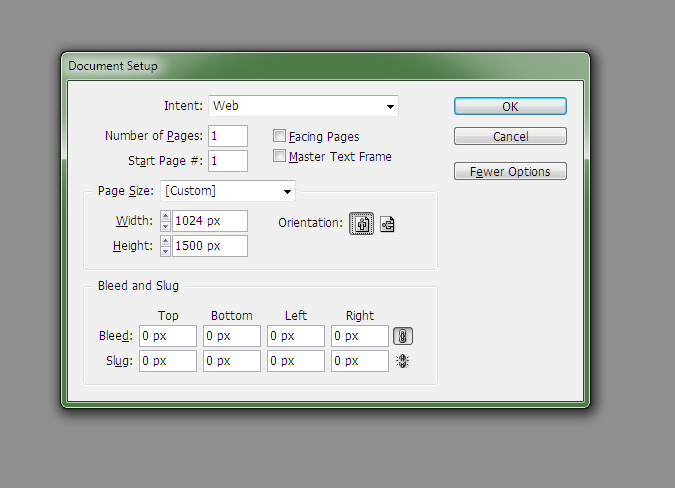Click the OK button

pyautogui.click(x=510, y=106)
